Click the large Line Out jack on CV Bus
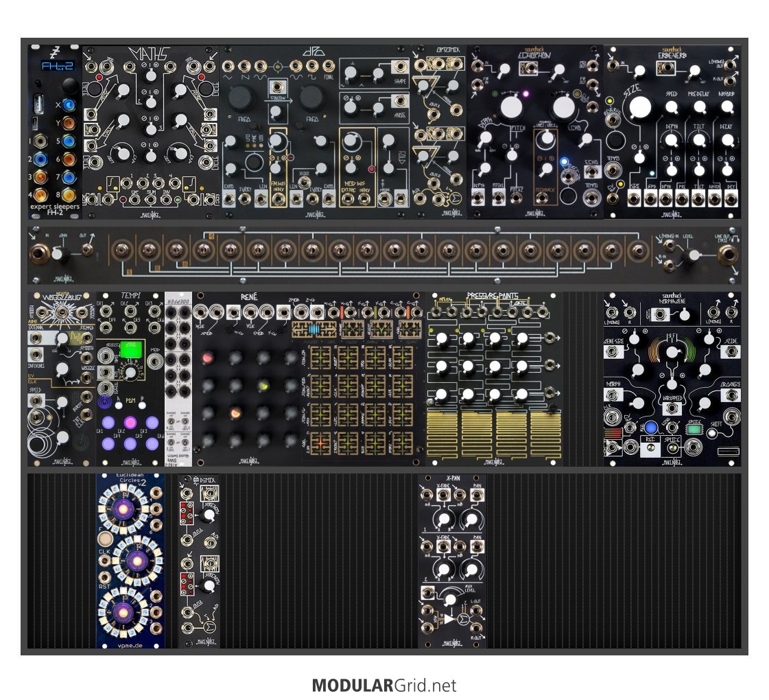 tap(729, 254)
